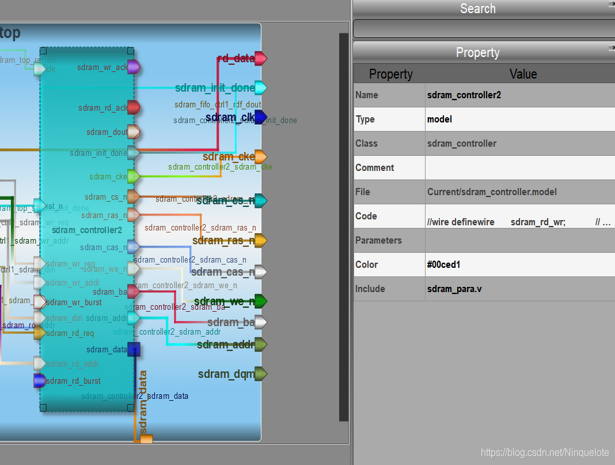Open the Color value #00ced1

coord(519,265)
